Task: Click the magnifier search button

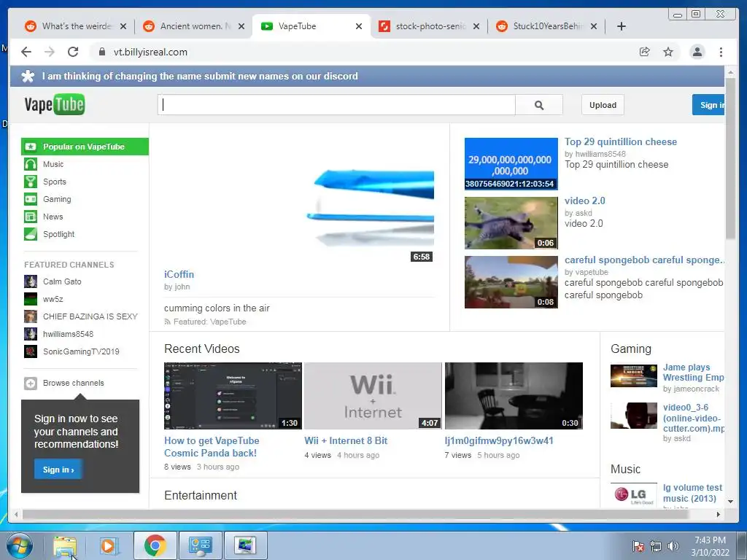Action: pyautogui.click(x=539, y=105)
